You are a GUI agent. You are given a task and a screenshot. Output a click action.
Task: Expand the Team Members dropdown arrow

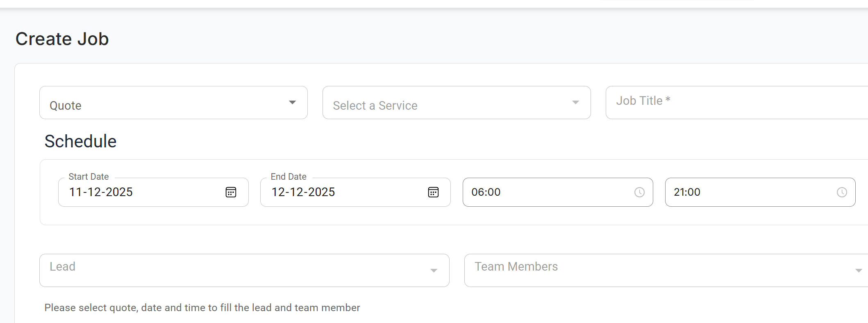click(x=859, y=271)
